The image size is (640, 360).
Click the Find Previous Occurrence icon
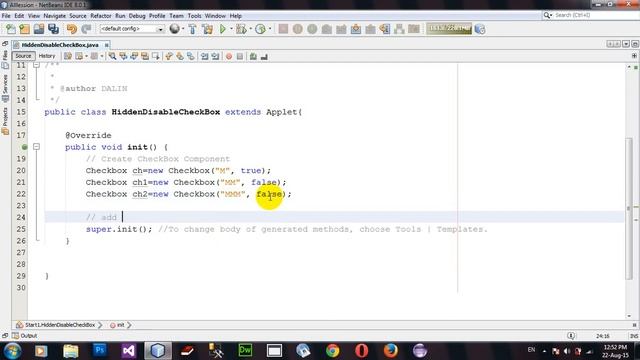click(x=123, y=56)
